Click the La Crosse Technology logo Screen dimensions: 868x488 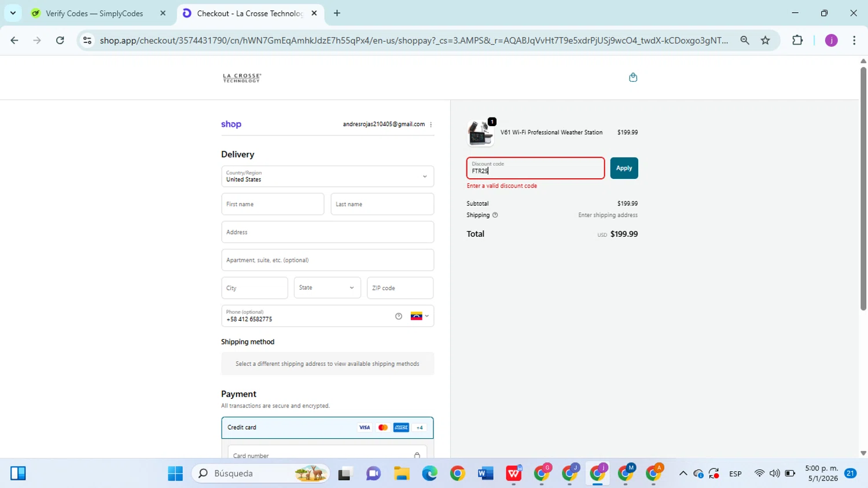point(242,78)
